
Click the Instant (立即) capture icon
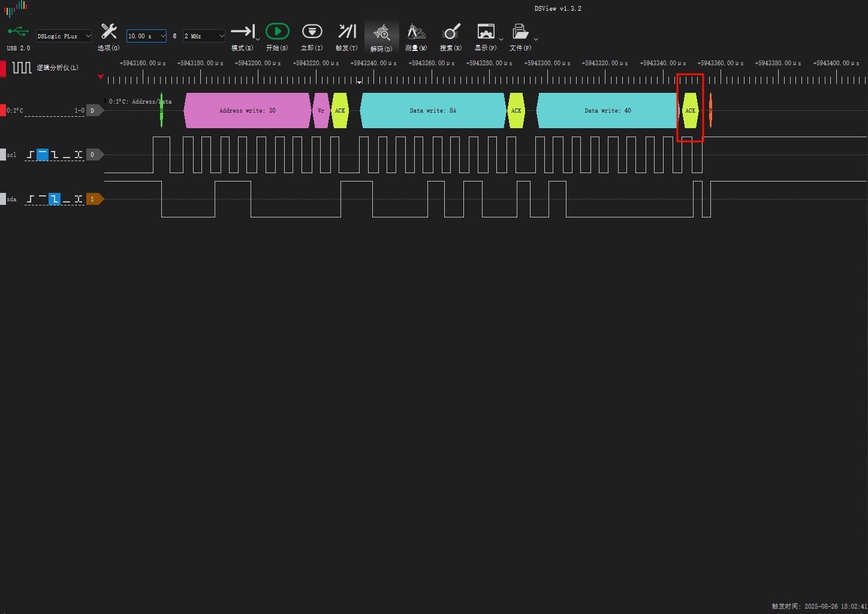(312, 32)
